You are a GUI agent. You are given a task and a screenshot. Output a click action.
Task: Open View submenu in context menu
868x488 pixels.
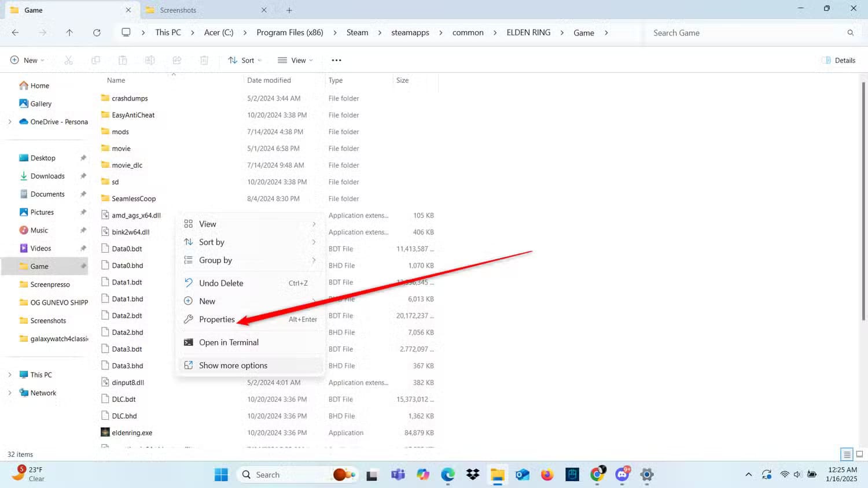point(250,224)
